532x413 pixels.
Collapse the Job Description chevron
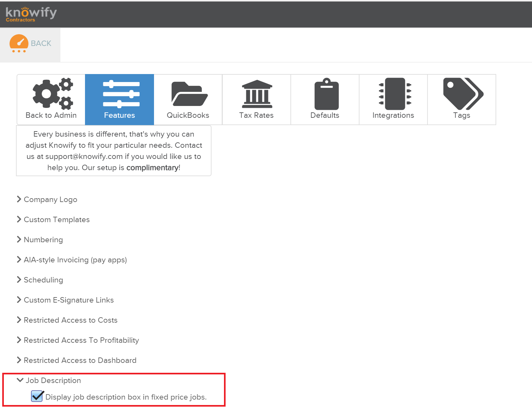pos(20,380)
